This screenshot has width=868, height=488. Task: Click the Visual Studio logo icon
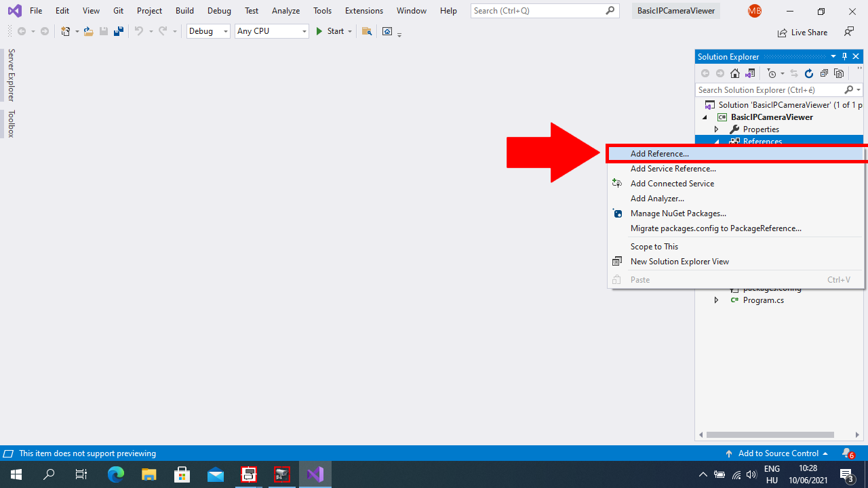(14, 11)
